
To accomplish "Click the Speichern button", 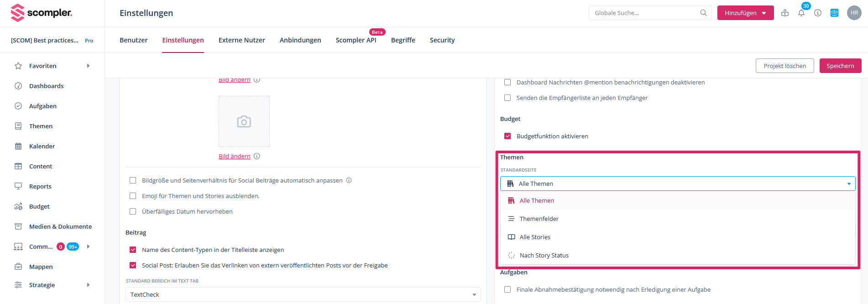I will (840, 66).
